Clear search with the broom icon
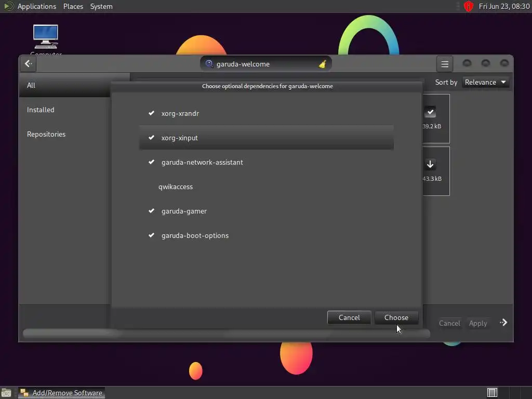 click(322, 64)
